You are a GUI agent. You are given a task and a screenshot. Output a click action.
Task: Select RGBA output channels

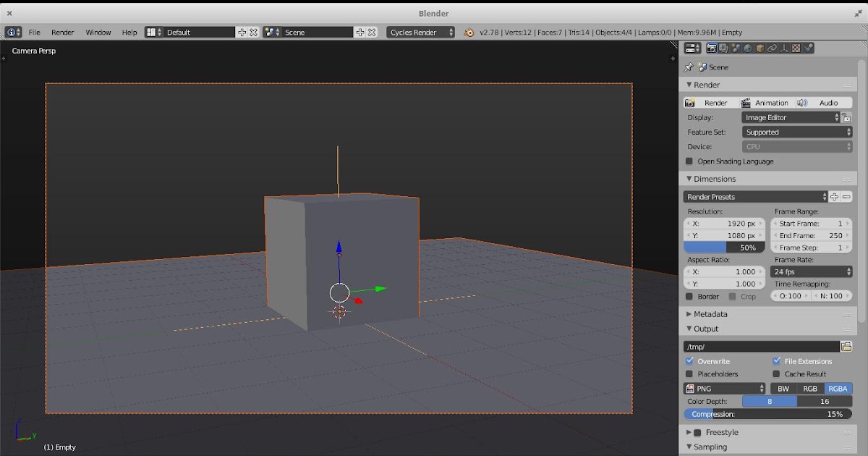click(x=837, y=388)
